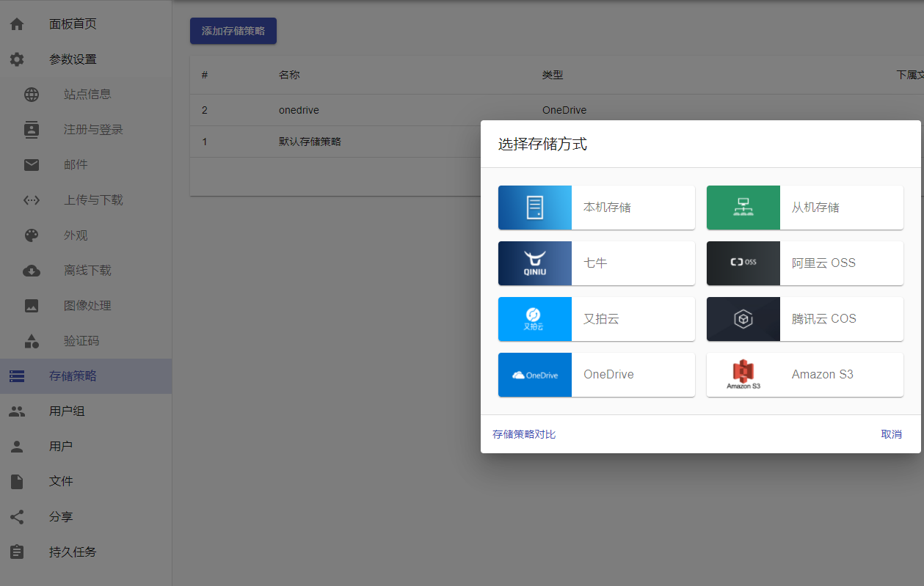Open the 用户 sidebar page
This screenshot has width=924, height=586.
pos(86,447)
